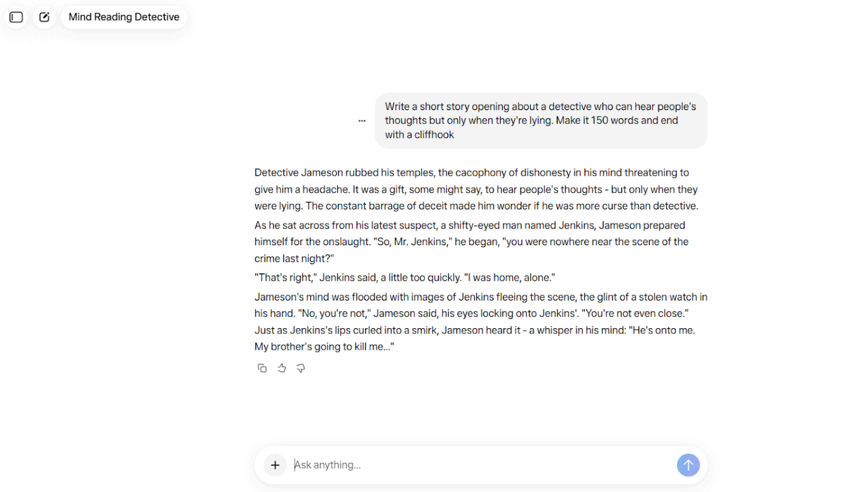Click the line "That's right," Jenkins said
This screenshot has width=868, height=492.
404,277
